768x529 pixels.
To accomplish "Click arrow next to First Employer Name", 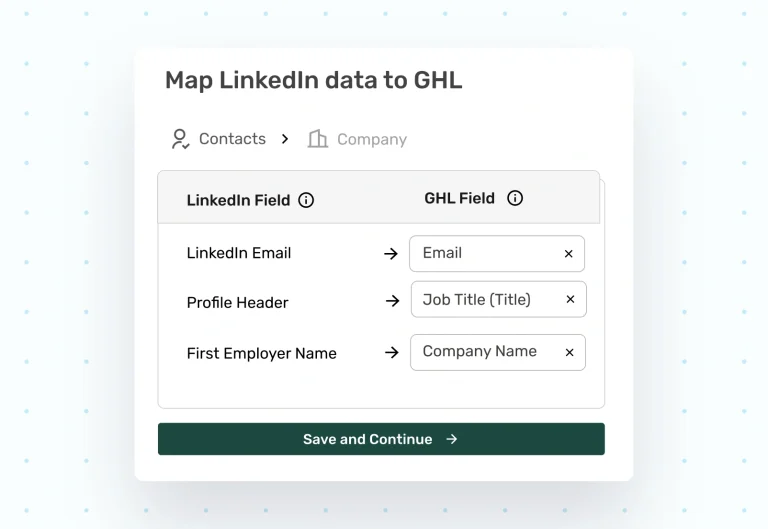I will point(391,353).
